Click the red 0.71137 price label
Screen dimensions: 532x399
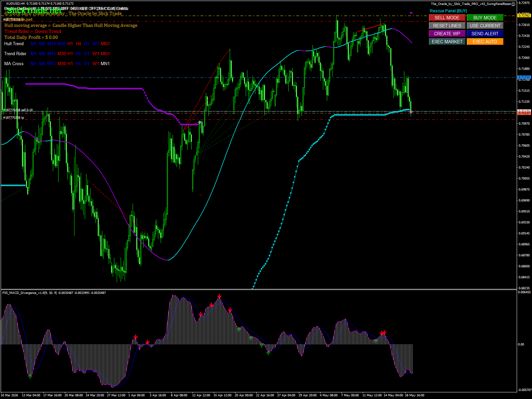tap(524, 113)
